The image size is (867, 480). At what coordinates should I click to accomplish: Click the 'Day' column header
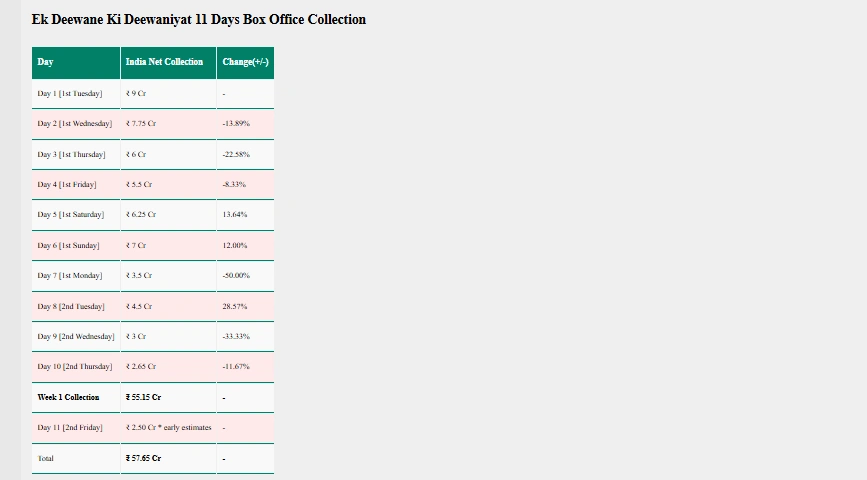46,62
